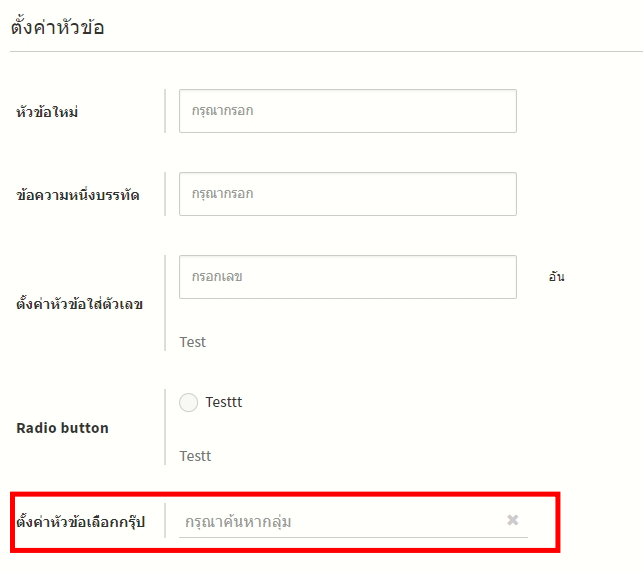643x573 pixels.
Task: Click the Testt helper text under radio
Action: (x=196, y=456)
